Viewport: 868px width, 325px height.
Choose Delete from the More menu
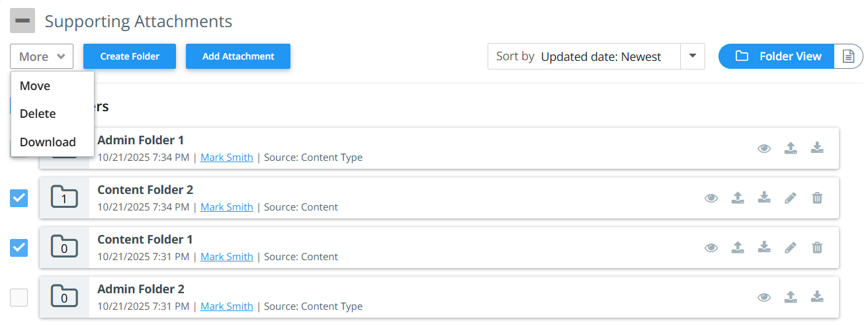(x=38, y=114)
